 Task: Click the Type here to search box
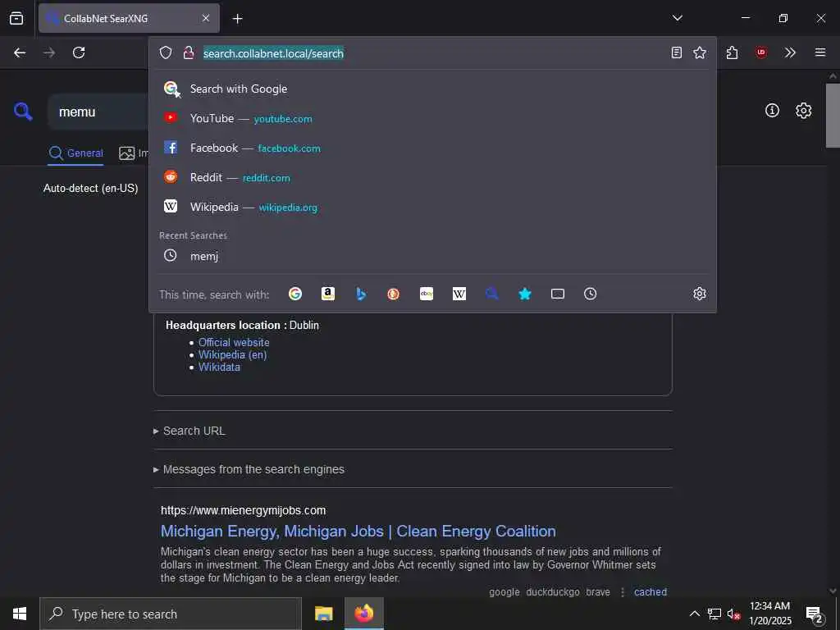[171, 614]
